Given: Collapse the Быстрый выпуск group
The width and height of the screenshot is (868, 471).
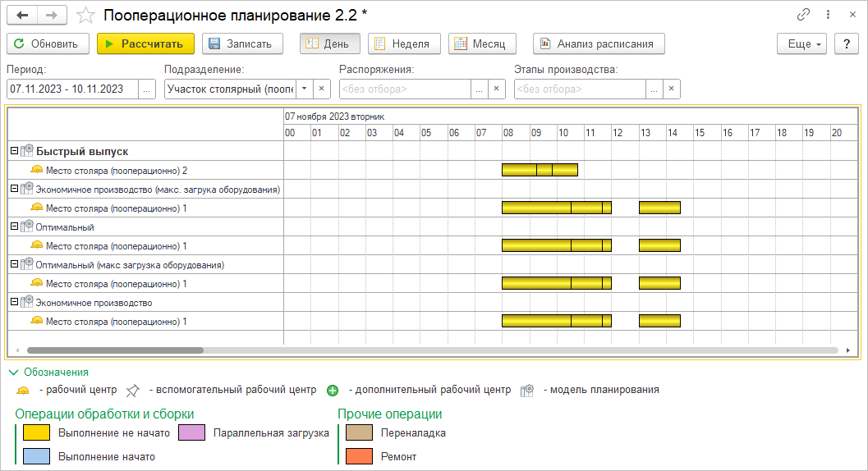Looking at the screenshot, I should tap(15, 150).
